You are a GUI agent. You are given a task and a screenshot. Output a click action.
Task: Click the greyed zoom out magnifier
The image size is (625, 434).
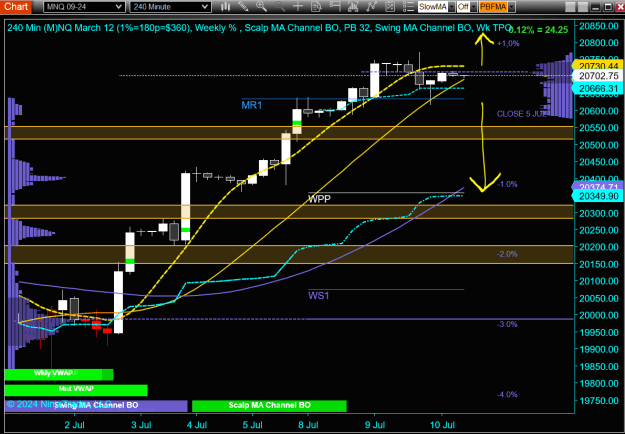click(x=280, y=6)
